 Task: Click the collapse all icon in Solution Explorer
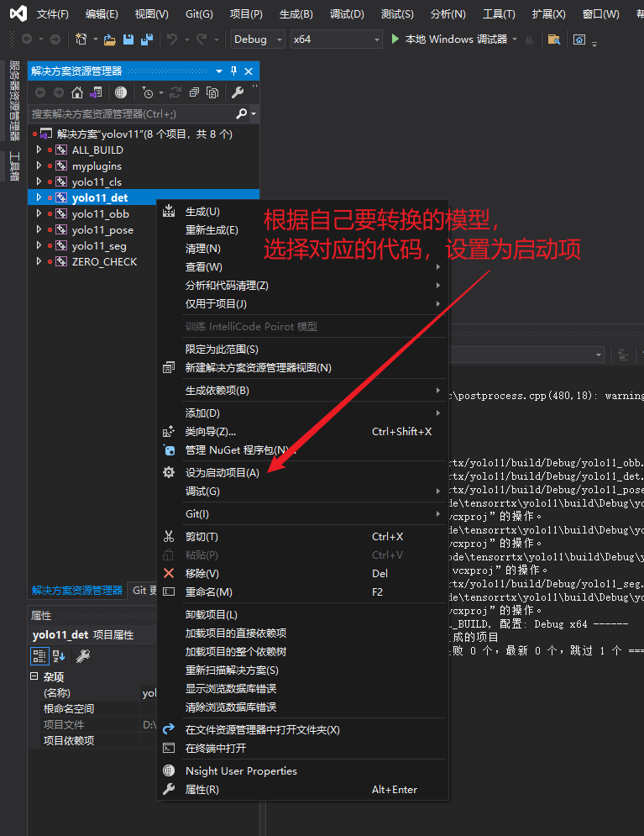tap(195, 92)
